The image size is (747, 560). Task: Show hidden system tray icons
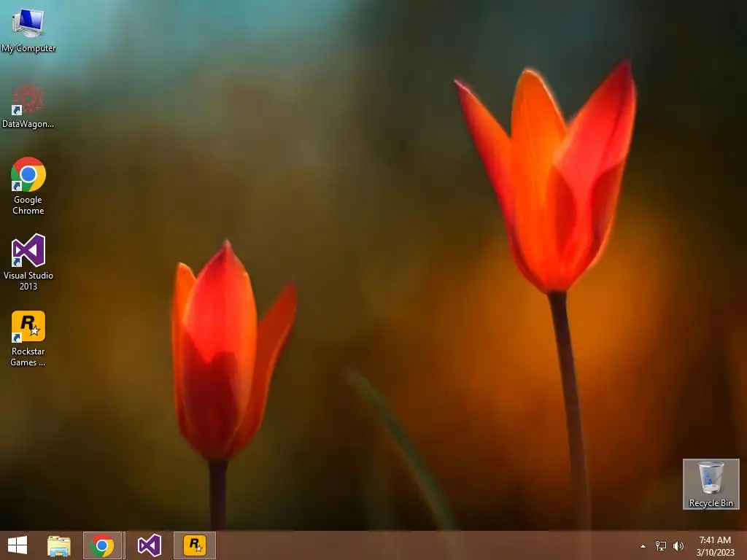[x=643, y=546]
